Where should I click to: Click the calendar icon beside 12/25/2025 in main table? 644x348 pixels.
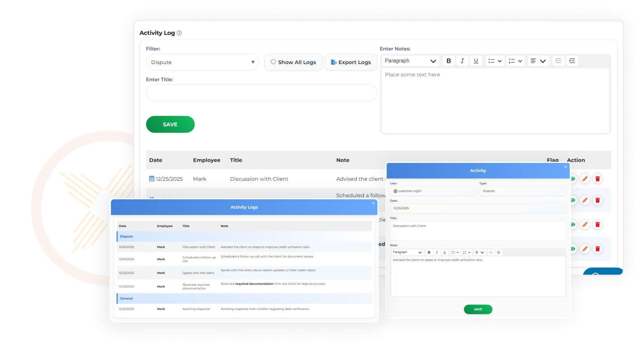(152, 179)
